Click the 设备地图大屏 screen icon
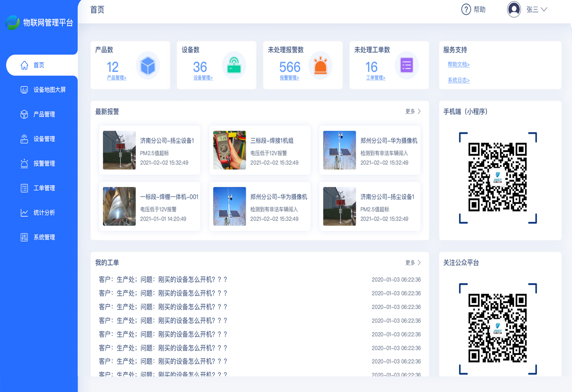 click(24, 90)
